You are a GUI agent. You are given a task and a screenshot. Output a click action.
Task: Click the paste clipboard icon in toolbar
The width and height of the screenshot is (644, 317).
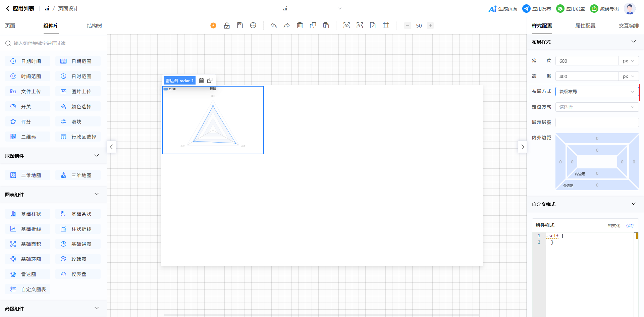coord(326,25)
